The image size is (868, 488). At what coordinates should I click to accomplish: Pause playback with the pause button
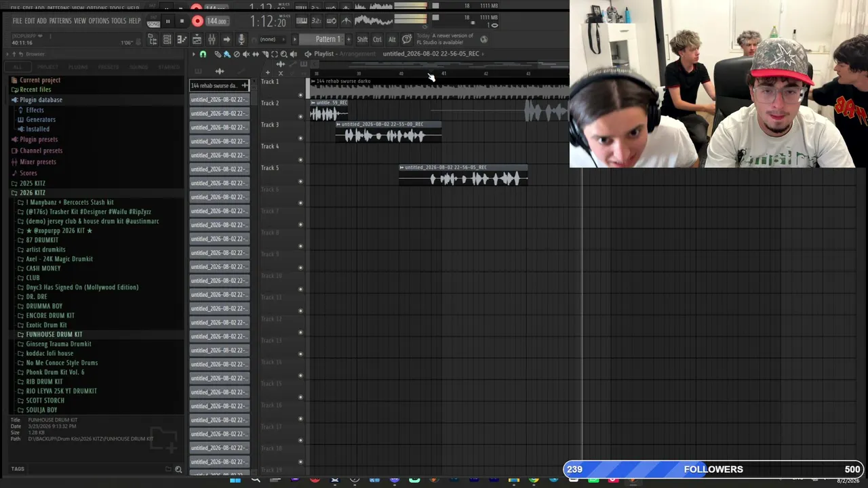167,22
